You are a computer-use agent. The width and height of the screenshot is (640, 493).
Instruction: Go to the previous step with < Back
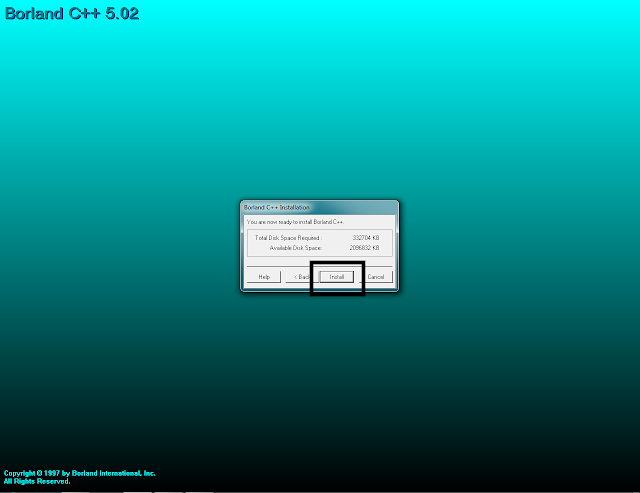point(301,277)
